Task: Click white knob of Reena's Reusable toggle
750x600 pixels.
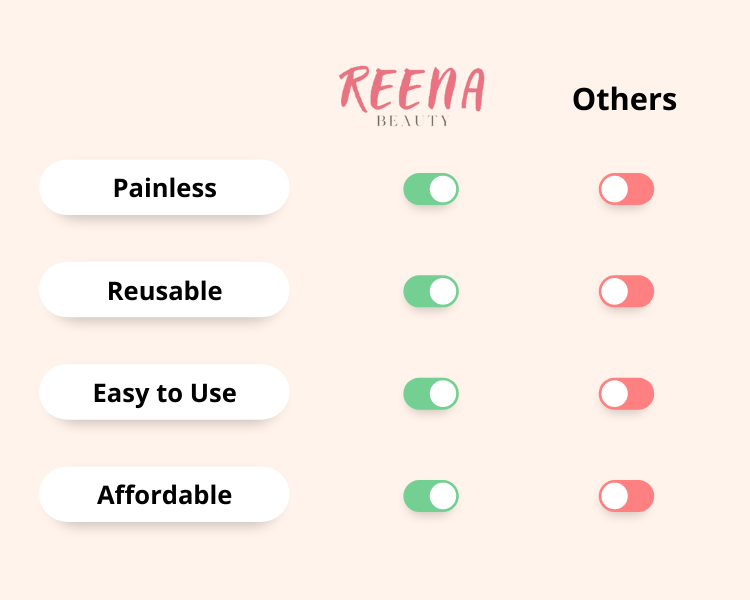Action: (x=443, y=291)
